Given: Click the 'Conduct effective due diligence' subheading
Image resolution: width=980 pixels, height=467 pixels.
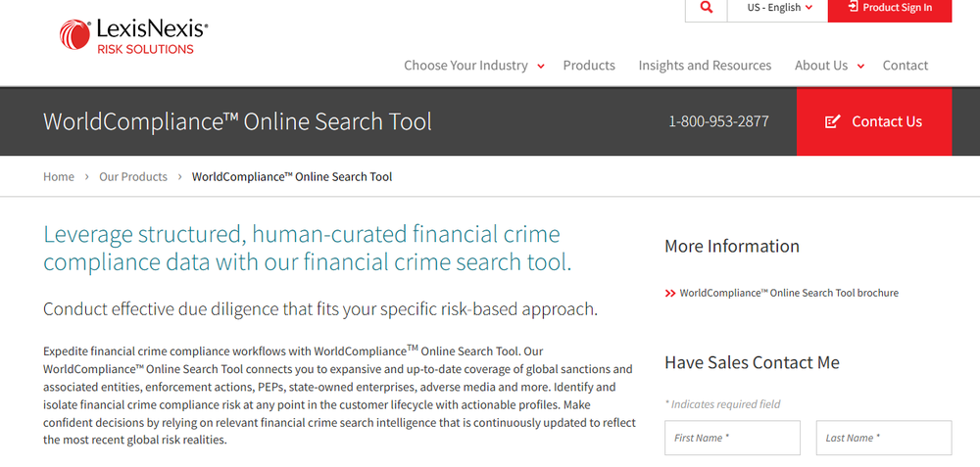Looking at the screenshot, I should pos(320,309).
